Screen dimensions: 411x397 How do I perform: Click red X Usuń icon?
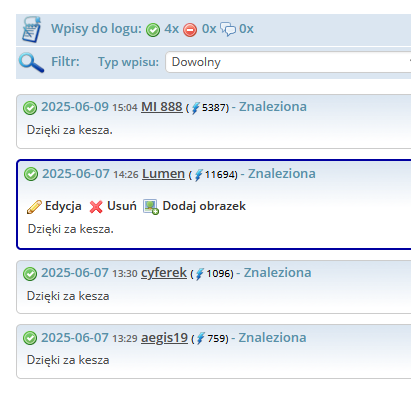pyautogui.click(x=96, y=207)
